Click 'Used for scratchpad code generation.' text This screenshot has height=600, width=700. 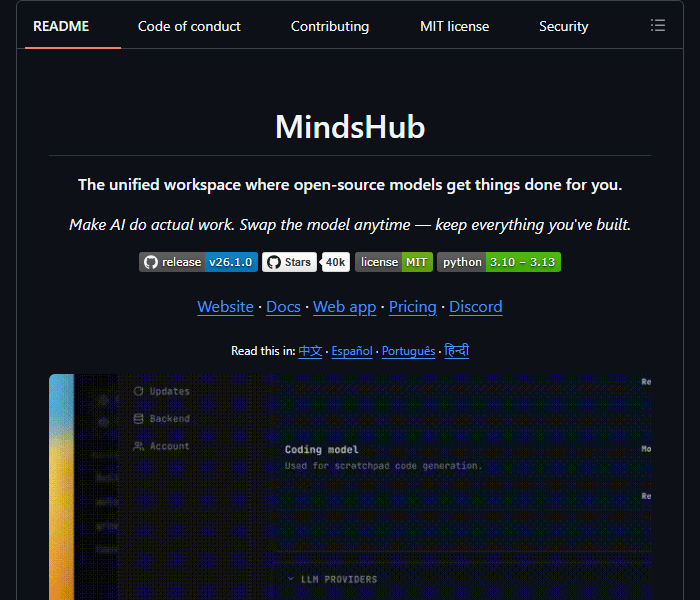383,466
